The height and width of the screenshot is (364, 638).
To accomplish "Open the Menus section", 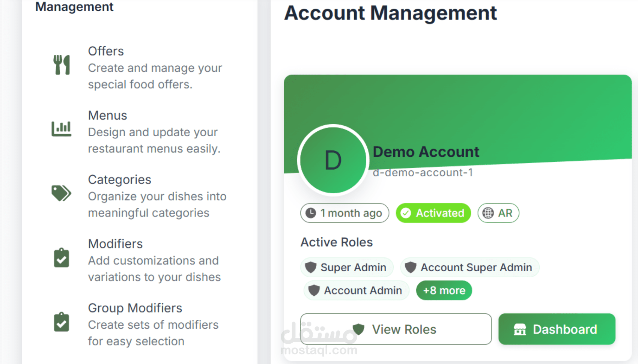I will pyautogui.click(x=108, y=115).
